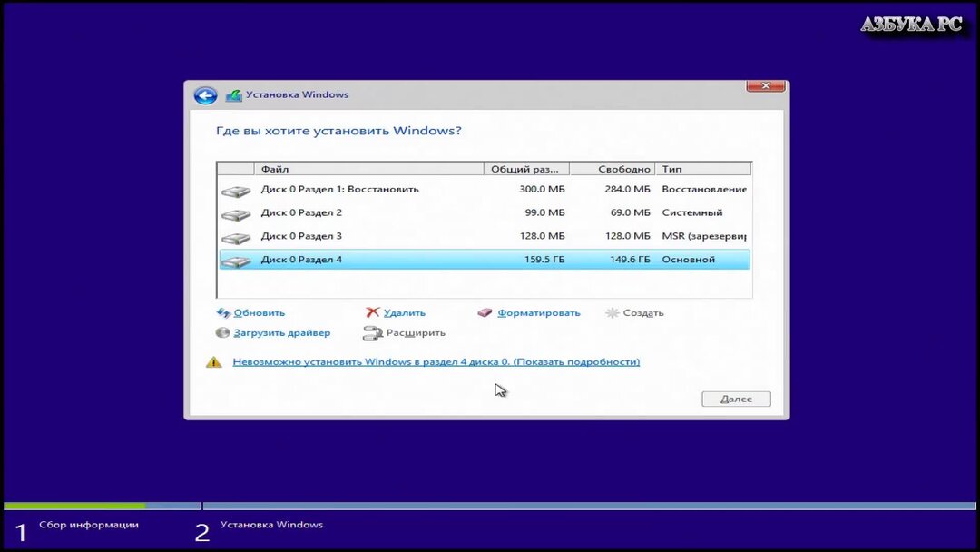Select row Диск 0 Раздел 2

coord(485,212)
